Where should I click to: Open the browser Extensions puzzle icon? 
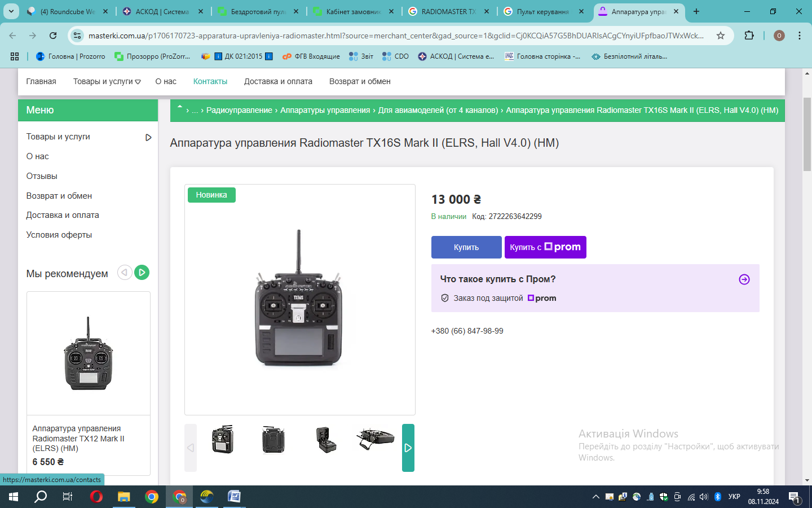pyautogui.click(x=749, y=36)
